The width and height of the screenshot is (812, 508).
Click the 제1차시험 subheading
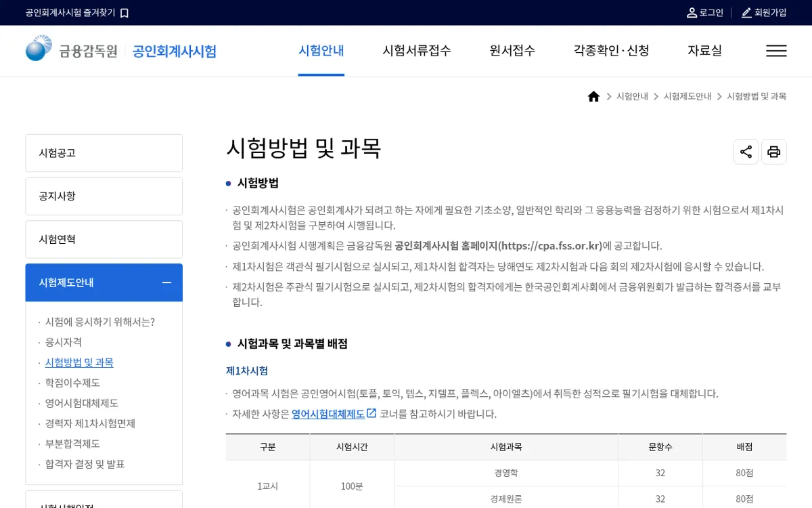[x=247, y=371]
